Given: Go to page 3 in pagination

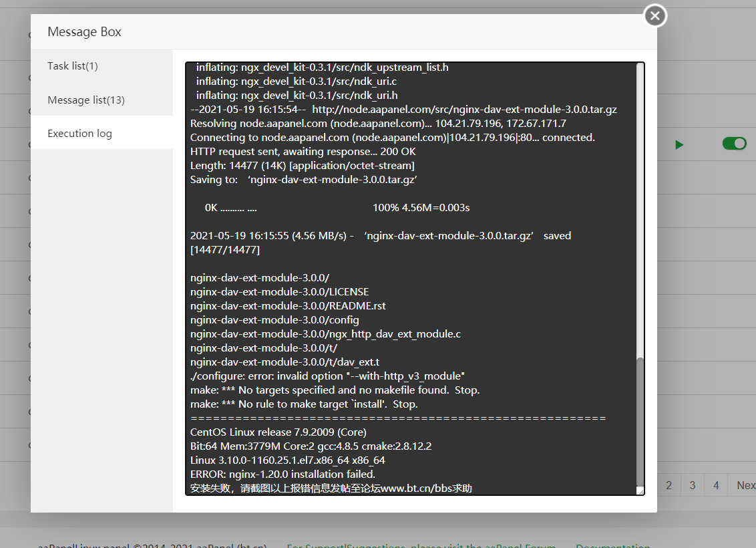Looking at the screenshot, I should 693,485.
